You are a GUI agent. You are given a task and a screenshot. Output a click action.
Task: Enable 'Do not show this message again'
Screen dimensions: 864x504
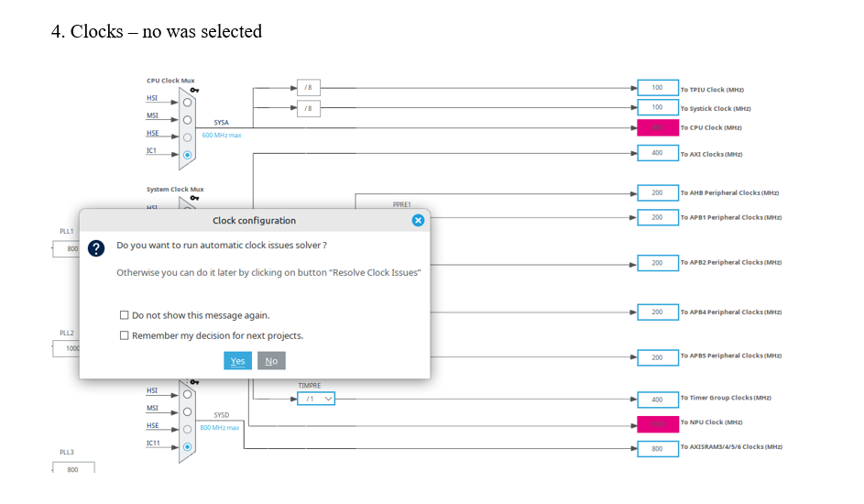coord(125,315)
